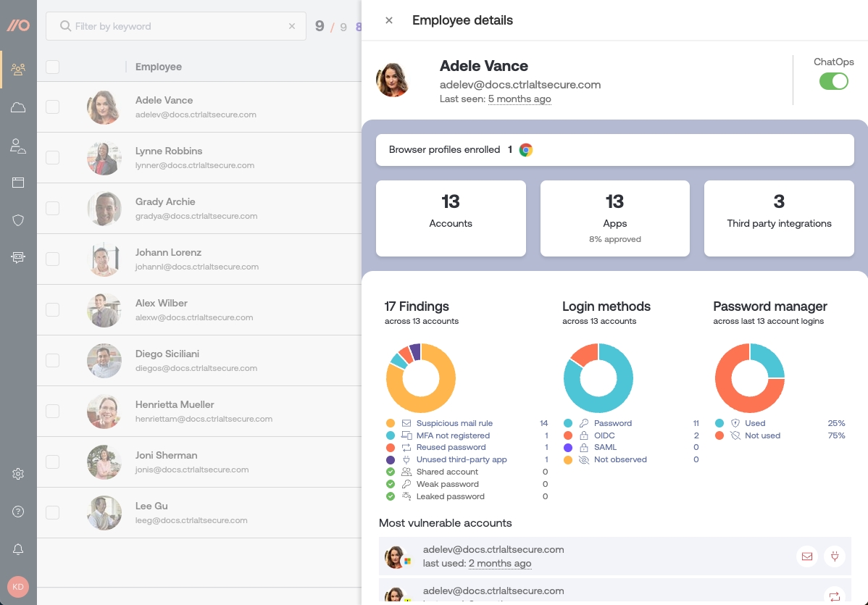Disable ChatOps for Adele Vance
Image resolution: width=868 pixels, height=605 pixels.
pyautogui.click(x=833, y=81)
